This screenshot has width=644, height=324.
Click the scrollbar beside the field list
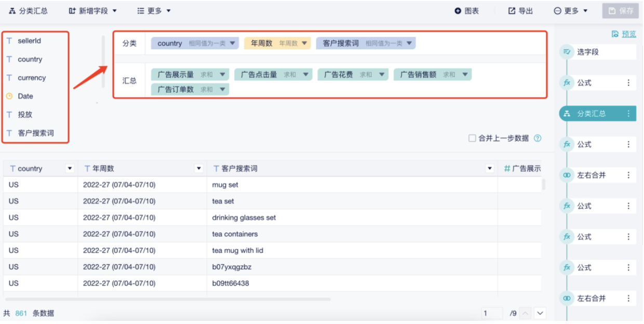[x=103, y=61]
